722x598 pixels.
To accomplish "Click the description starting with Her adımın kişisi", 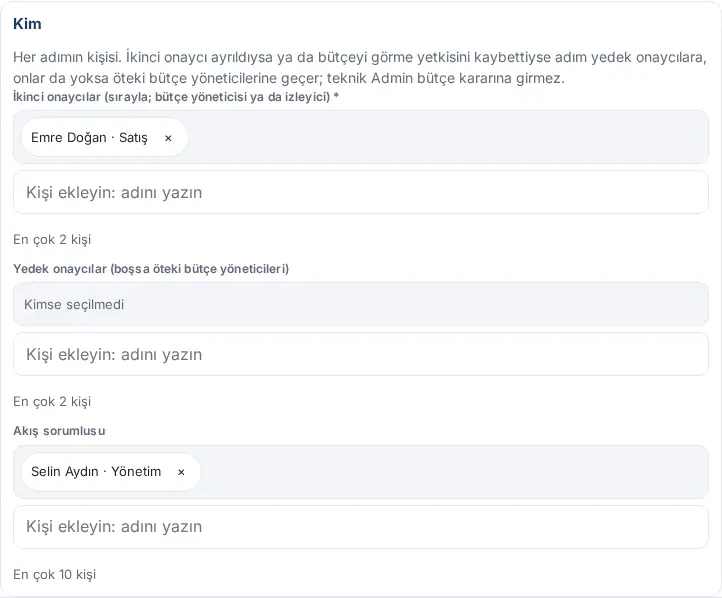I will pos(360,68).
